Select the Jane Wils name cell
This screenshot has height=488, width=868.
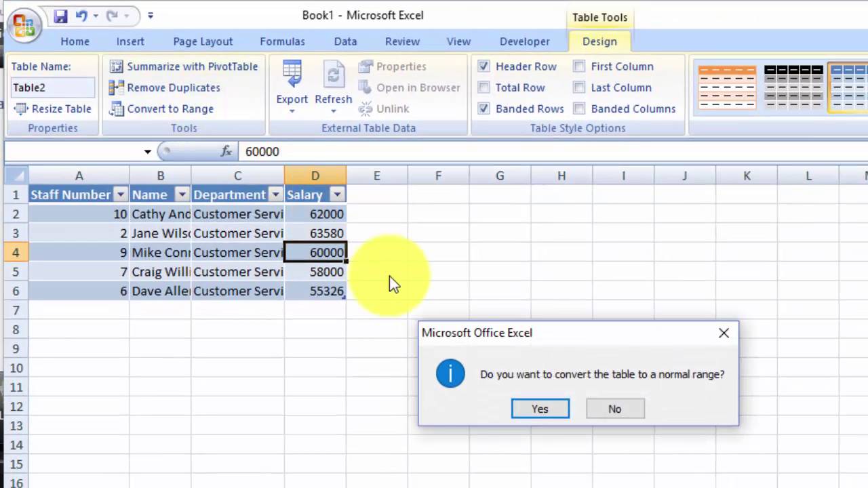tap(161, 233)
